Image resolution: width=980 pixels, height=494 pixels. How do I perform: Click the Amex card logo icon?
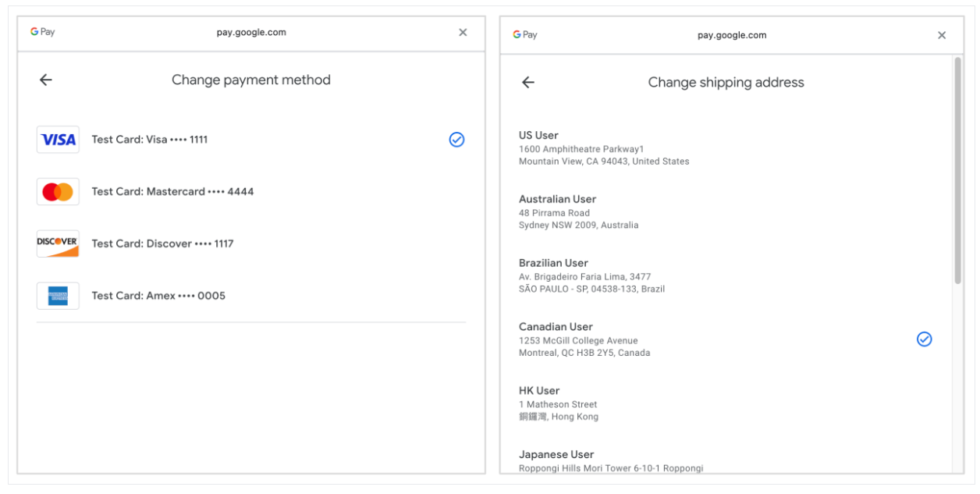58,296
